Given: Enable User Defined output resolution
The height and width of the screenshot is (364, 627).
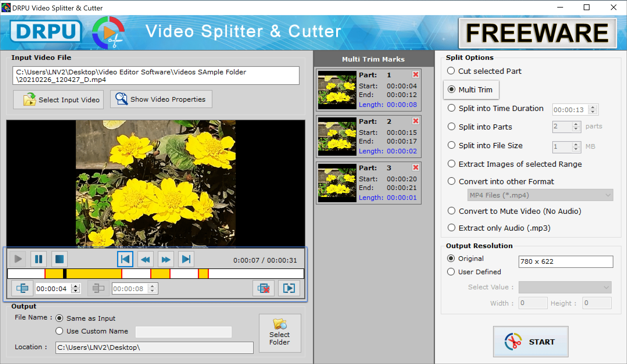Looking at the screenshot, I should coord(451,272).
